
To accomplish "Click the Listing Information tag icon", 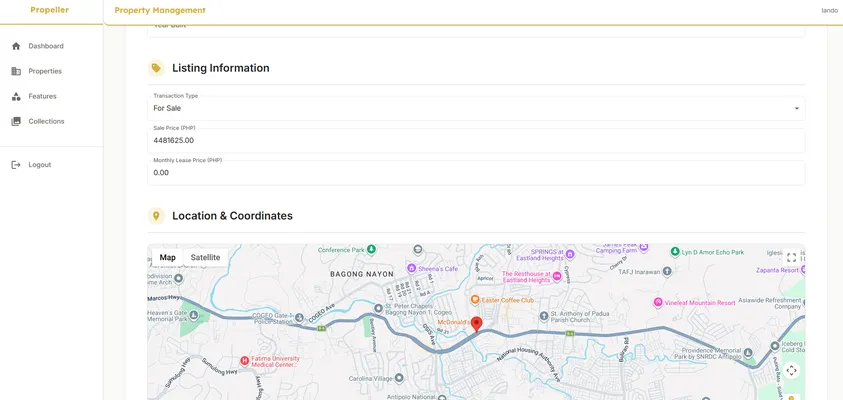I will coord(156,68).
